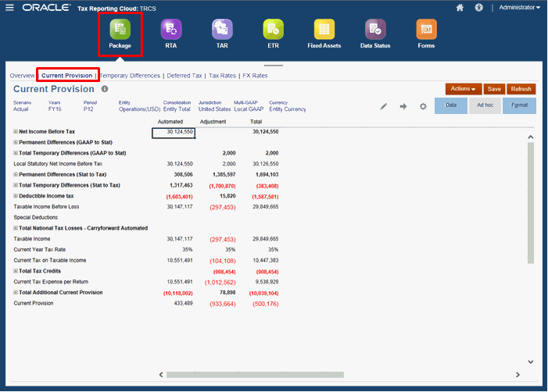Click the horizontal scrollbar thumb
The width and height of the screenshot is (548, 392).
[255, 375]
